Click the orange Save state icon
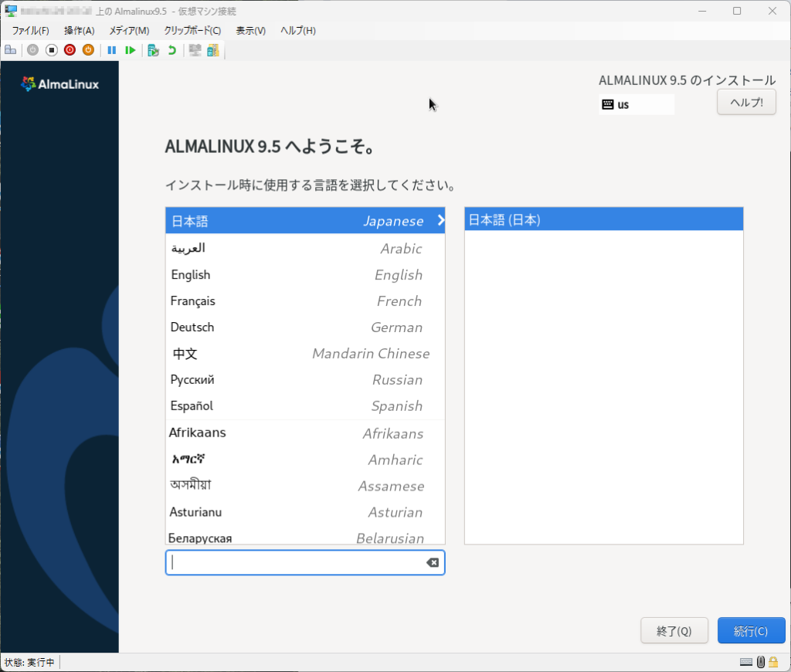Image resolution: width=791 pixels, height=672 pixels. click(88, 50)
